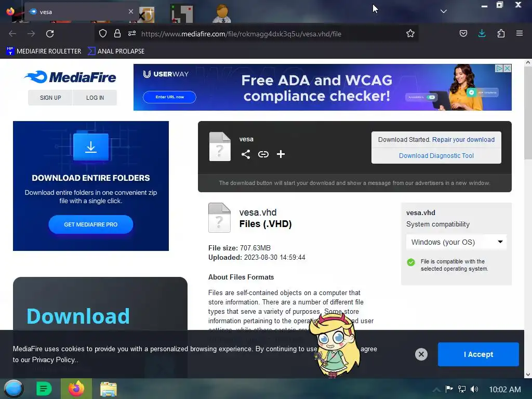The image size is (532, 399).
Task: Add vesa file with plus icon
Action: click(x=281, y=154)
